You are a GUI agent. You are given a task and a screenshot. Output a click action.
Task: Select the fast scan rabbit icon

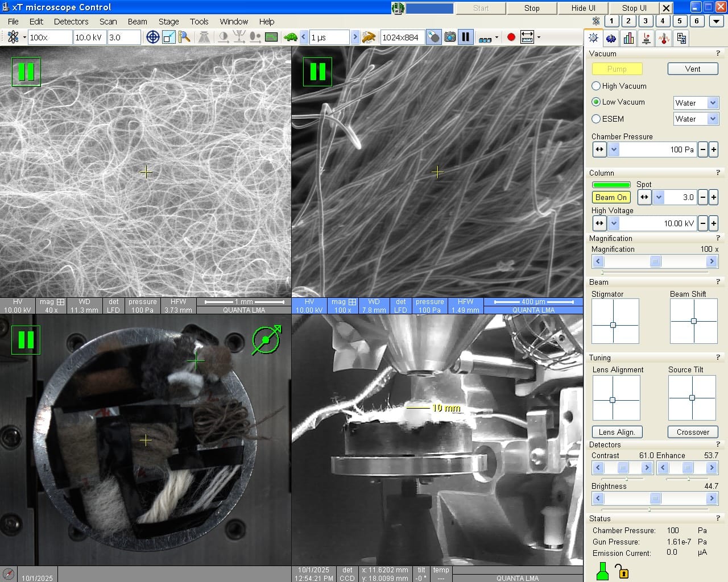pos(367,37)
